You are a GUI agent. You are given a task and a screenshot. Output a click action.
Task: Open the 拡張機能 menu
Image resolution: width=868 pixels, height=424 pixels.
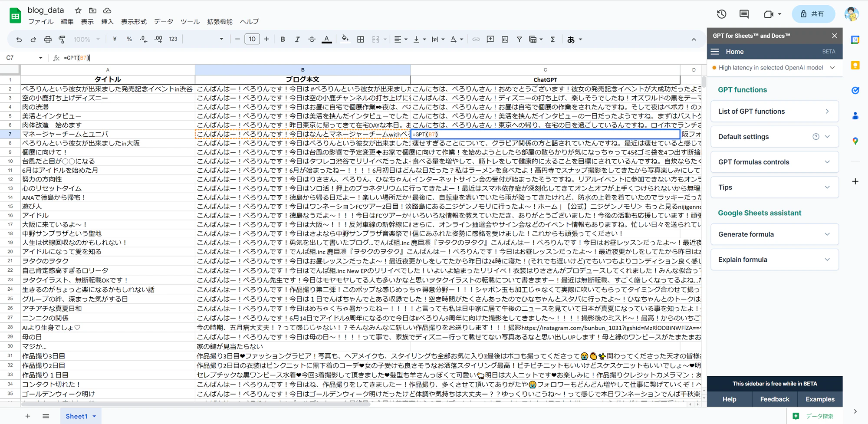[x=220, y=22]
